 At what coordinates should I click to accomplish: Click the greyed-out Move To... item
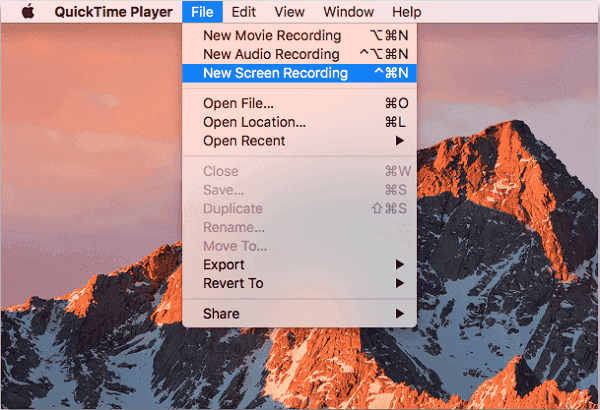click(x=299, y=246)
